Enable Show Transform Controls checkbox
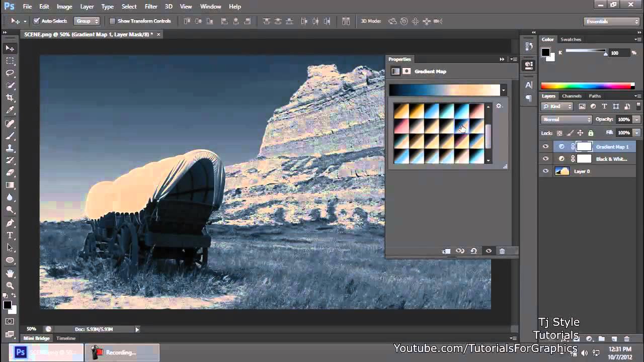The width and height of the screenshot is (644, 362). pyautogui.click(x=112, y=21)
